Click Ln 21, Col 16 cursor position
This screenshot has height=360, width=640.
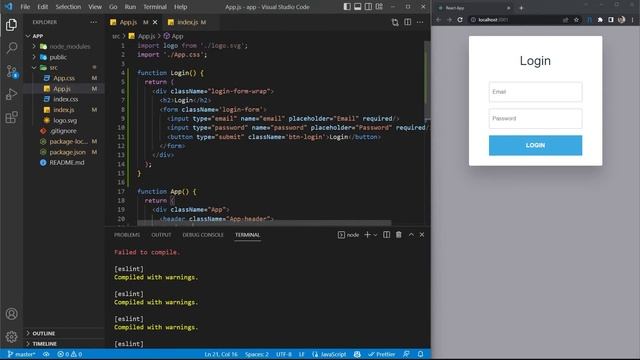221,354
